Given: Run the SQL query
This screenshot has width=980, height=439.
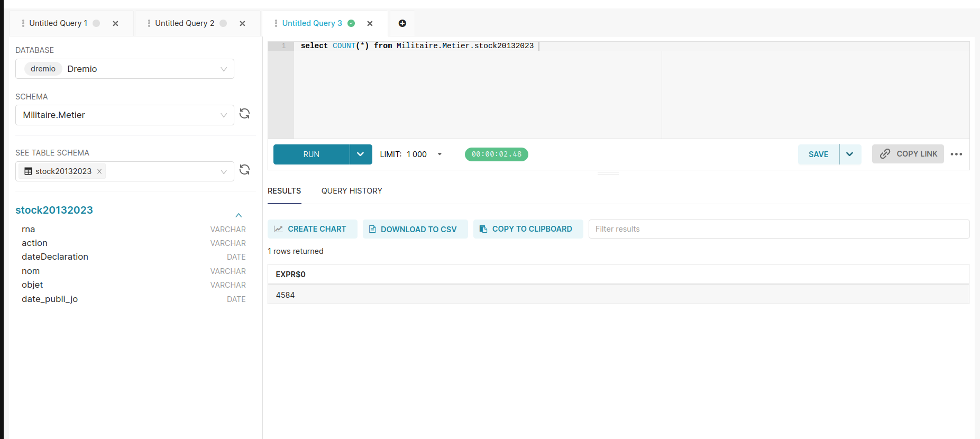Looking at the screenshot, I should (x=311, y=154).
